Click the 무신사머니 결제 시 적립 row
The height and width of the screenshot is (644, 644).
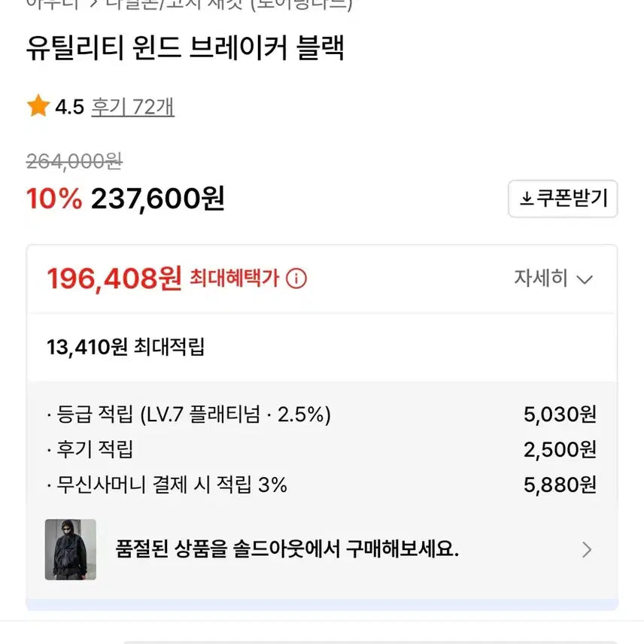pyautogui.click(x=166, y=484)
